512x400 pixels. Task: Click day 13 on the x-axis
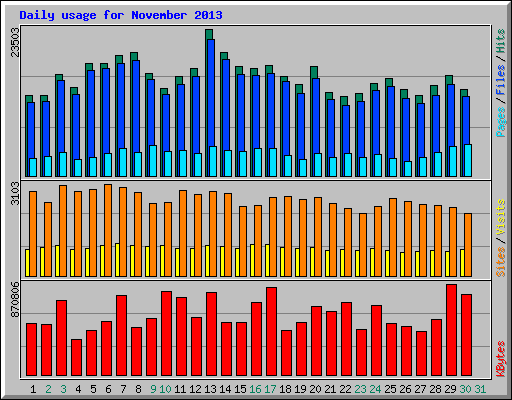(x=210, y=389)
